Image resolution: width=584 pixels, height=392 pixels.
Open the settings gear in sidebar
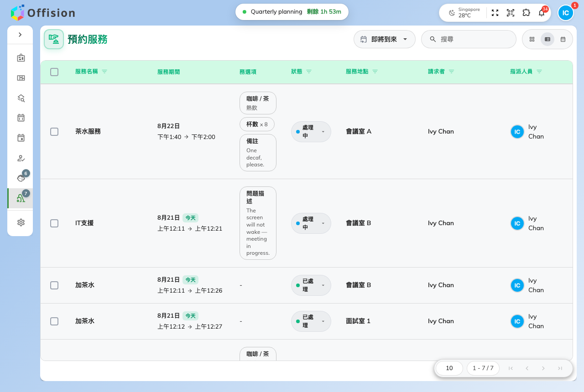click(21, 222)
